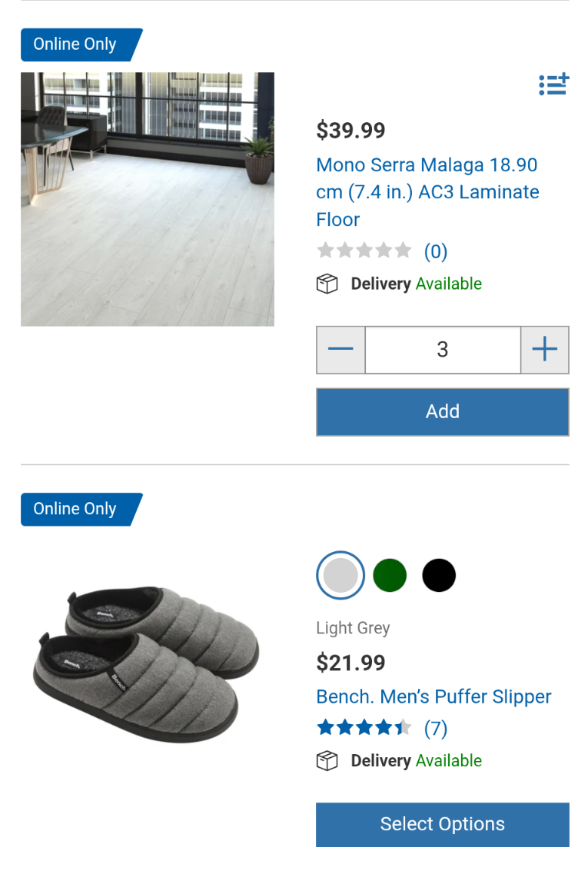Decrease laminate floor quantity with minus button
Screen dimensions: 588x874
click(x=341, y=350)
